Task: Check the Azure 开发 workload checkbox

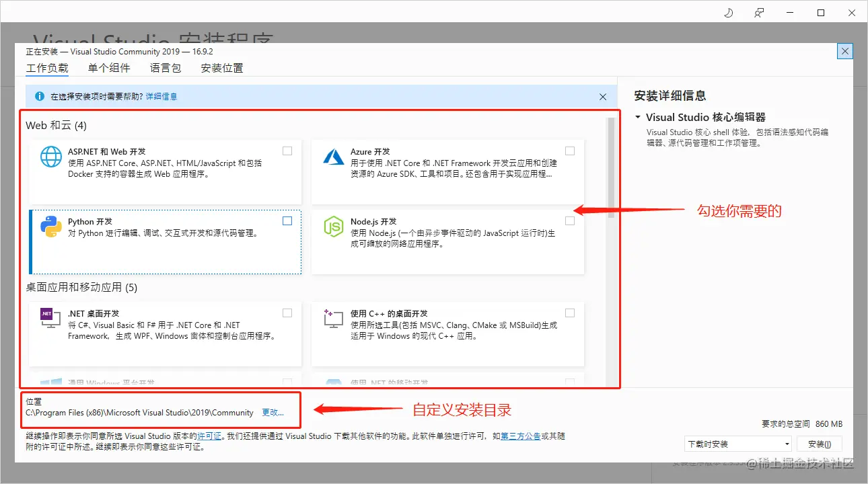Action: pyautogui.click(x=570, y=151)
